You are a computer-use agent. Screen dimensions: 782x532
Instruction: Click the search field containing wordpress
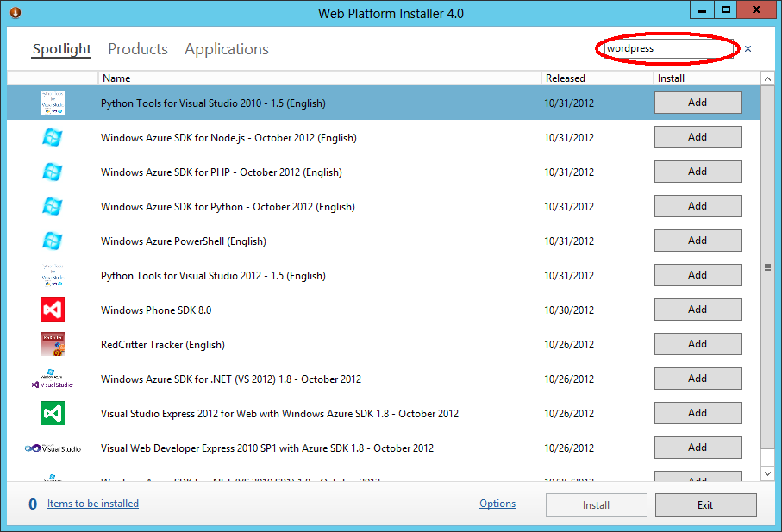coord(668,48)
